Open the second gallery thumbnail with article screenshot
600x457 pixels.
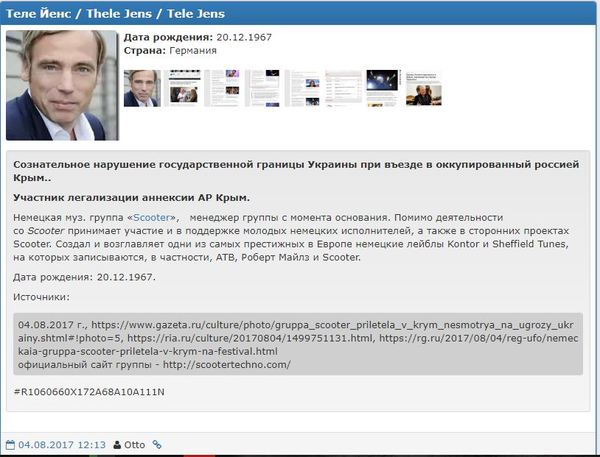[x=183, y=88]
